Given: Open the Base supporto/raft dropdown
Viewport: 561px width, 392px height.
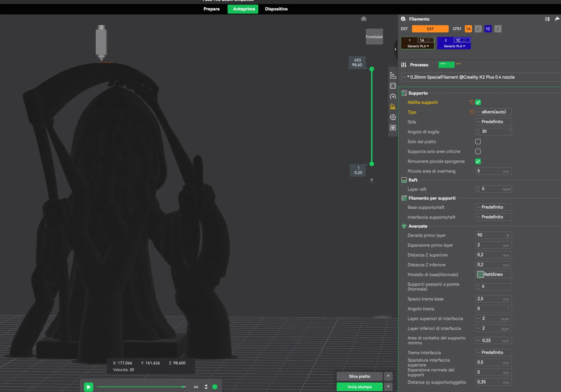Looking at the screenshot, I should point(493,207).
